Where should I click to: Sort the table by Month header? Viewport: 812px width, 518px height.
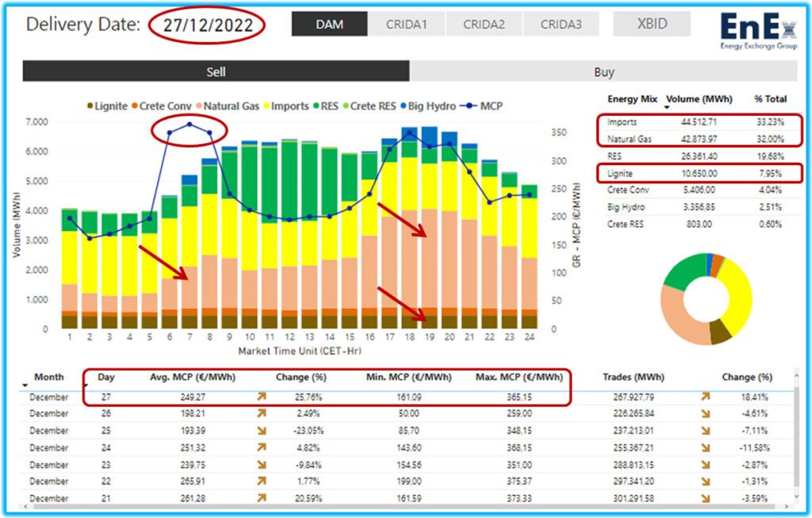48,377
